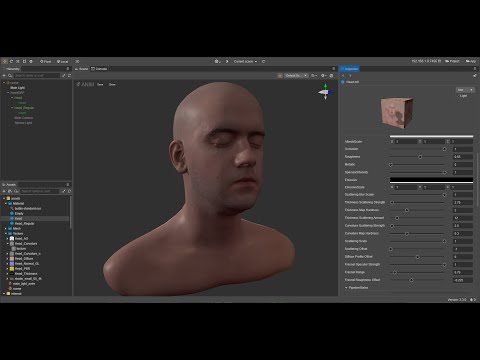Select Main Light node in Hierarchy

click(x=17, y=88)
